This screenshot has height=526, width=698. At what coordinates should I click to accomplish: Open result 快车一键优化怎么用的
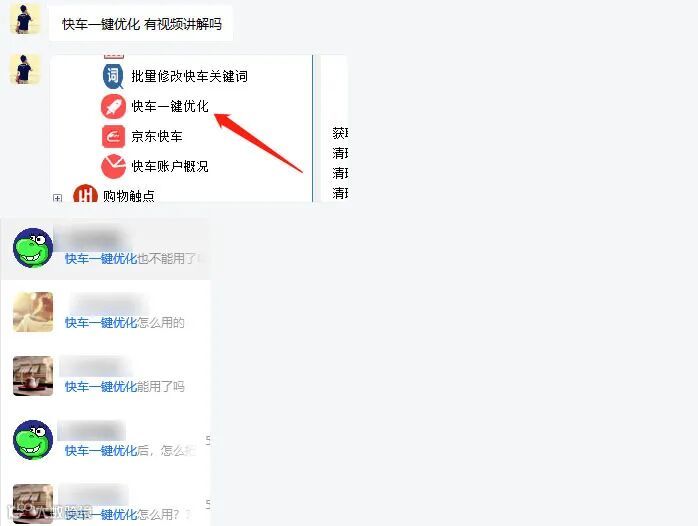[106, 312]
